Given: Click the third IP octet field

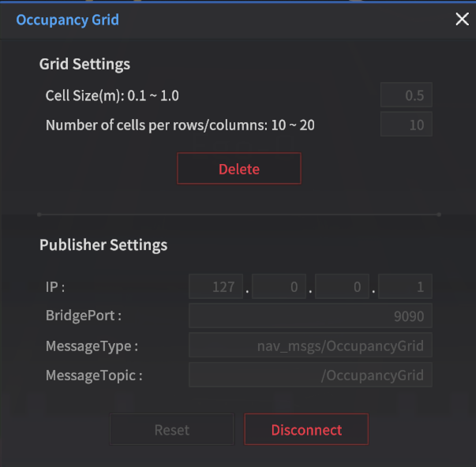Looking at the screenshot, I should 342,287.
